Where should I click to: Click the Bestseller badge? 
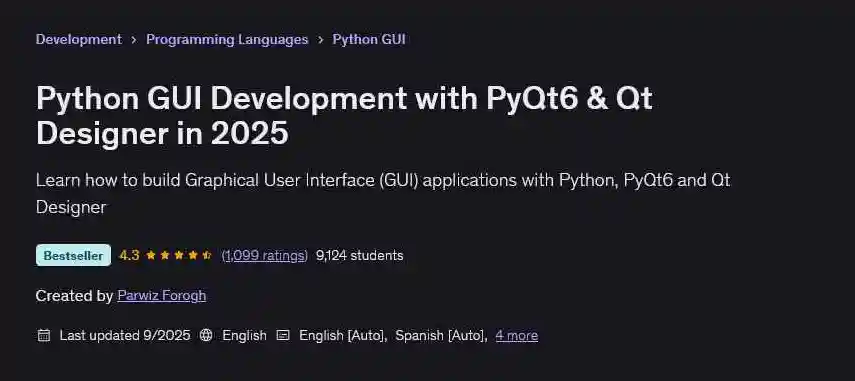[x=73, y=255]
